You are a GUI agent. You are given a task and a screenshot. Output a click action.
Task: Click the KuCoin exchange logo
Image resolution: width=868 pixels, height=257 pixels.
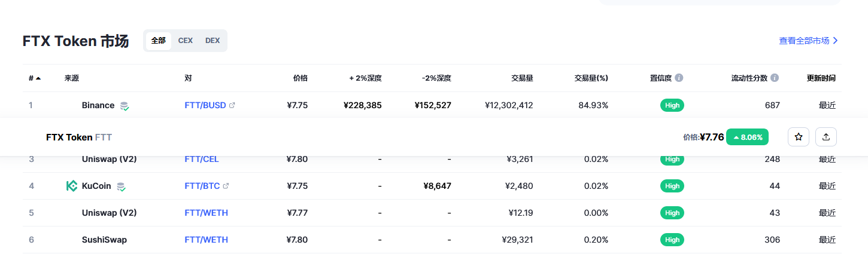pyautogui.click(x=72, y=186)
